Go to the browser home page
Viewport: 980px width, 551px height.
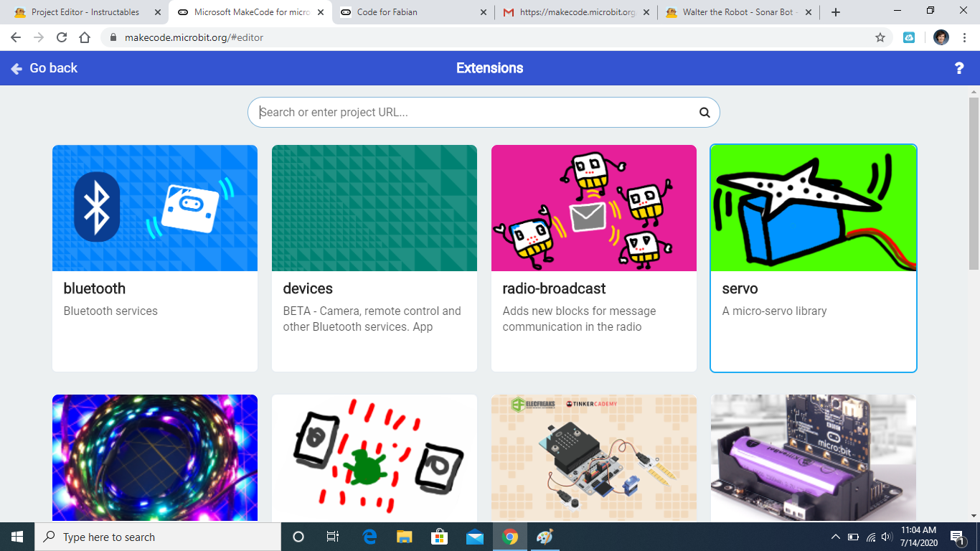click(85, 37)
